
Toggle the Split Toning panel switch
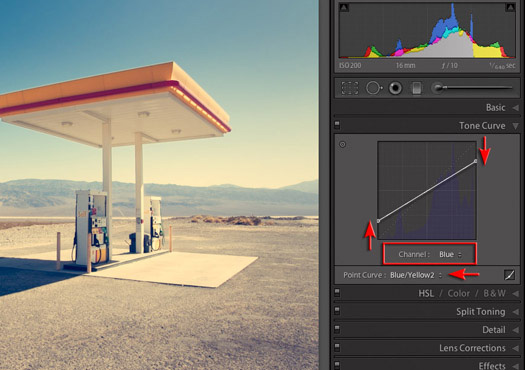tap(337, 311)
